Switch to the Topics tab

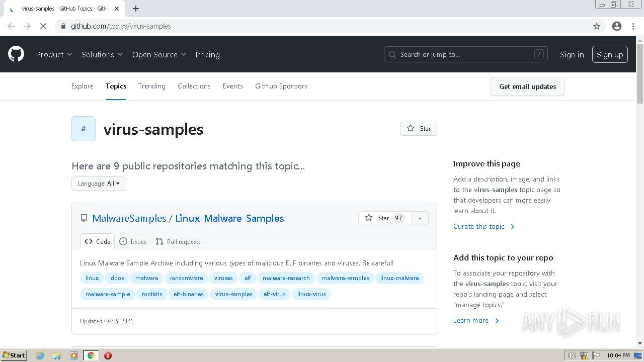point(116,86)
